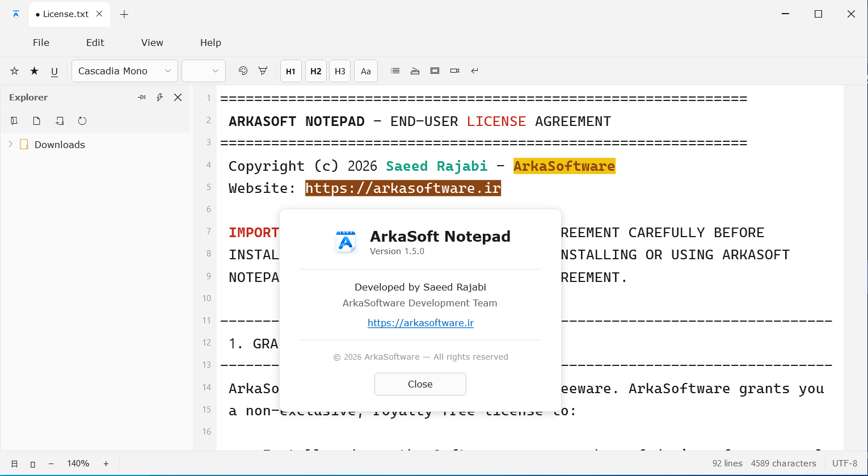The width and height of the screenshot is (868, 476).
Task: Click the lightning bolt icon in Explorer header
Action: 160,98
